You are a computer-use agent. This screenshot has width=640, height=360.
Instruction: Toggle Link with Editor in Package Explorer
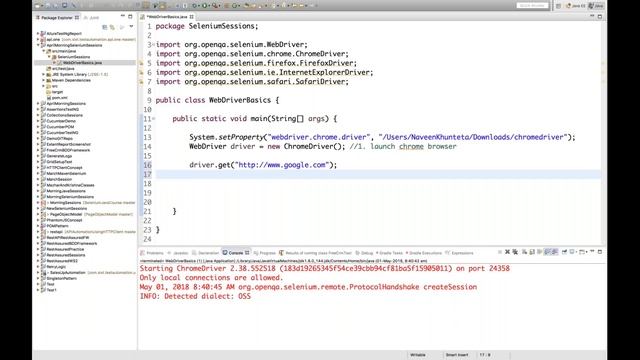coord(112,27)
